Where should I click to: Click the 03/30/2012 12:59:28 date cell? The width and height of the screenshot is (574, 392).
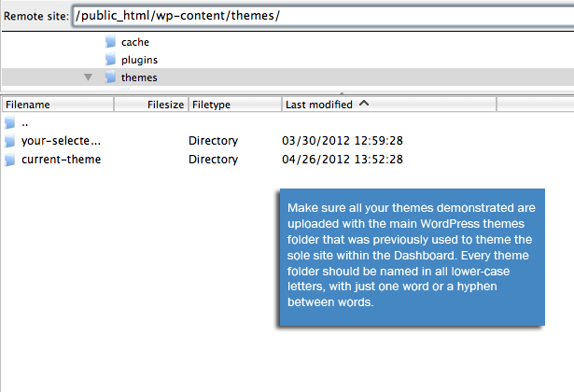(x=343, y=141)
